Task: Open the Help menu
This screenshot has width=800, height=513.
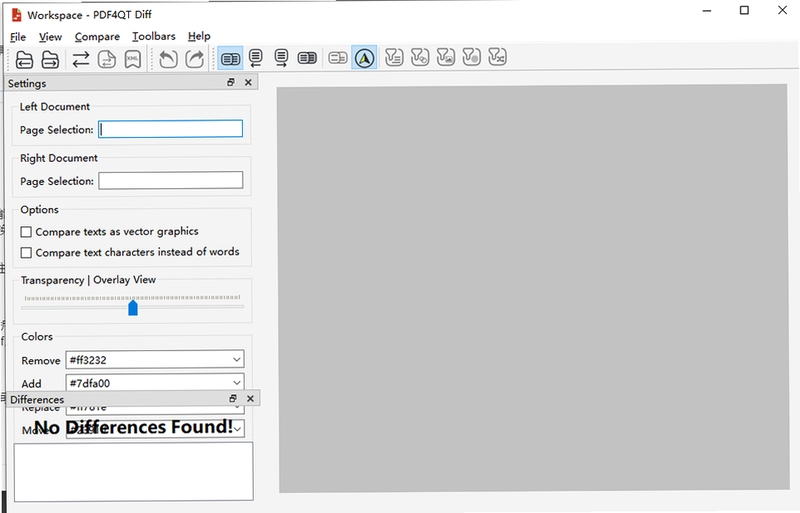Action: 199,37
